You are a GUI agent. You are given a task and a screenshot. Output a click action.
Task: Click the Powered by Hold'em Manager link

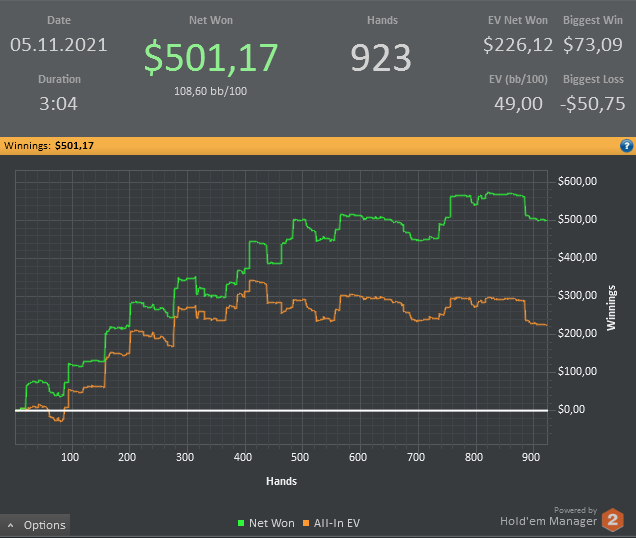548,517
